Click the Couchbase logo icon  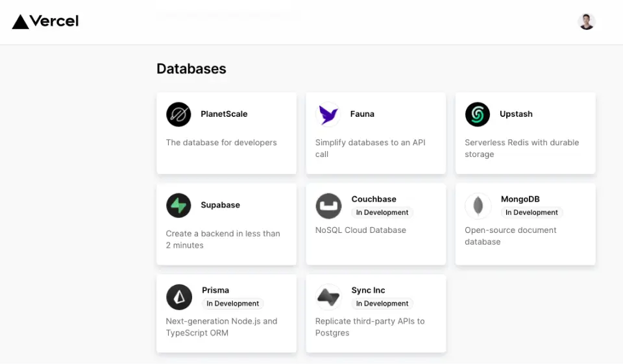click(x=328, y=206)
